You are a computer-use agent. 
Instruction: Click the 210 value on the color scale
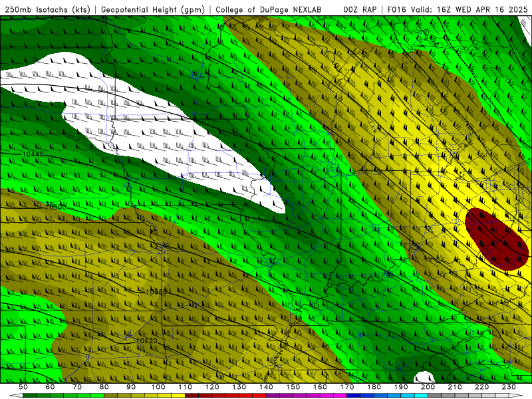(x=456, y=387)
